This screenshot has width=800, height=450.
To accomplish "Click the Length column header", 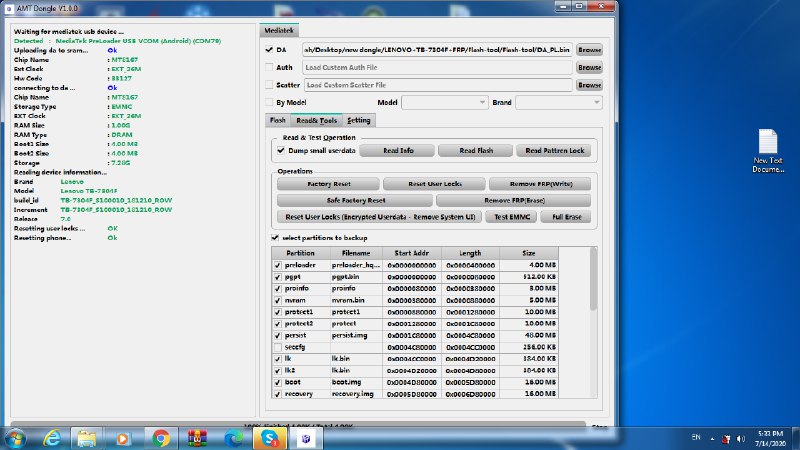I will click(470, 253).
